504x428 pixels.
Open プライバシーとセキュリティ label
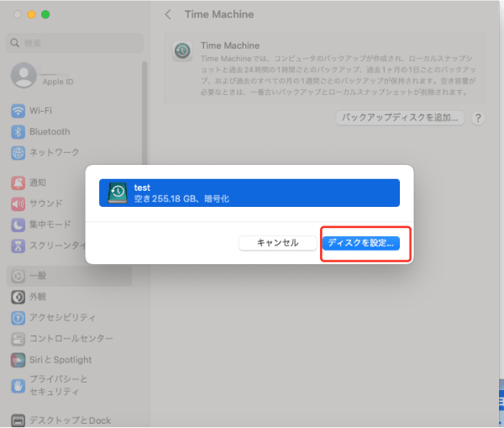coord(59,385)
